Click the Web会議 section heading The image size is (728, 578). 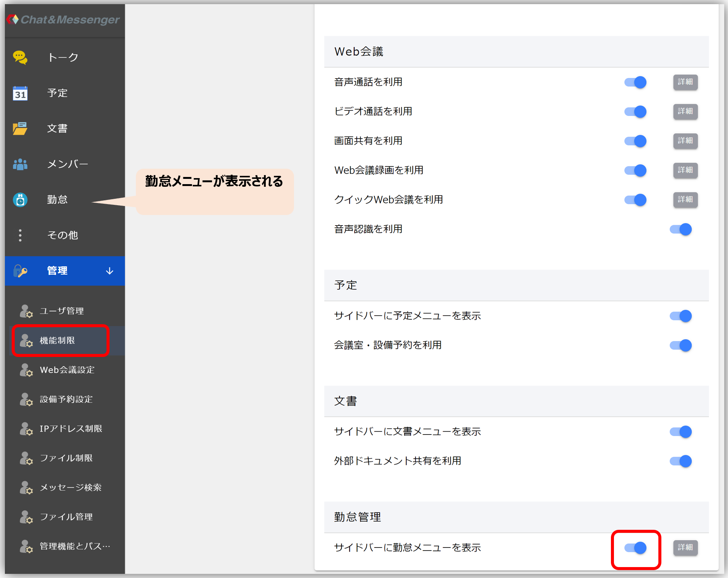click(x=359, y=52)
